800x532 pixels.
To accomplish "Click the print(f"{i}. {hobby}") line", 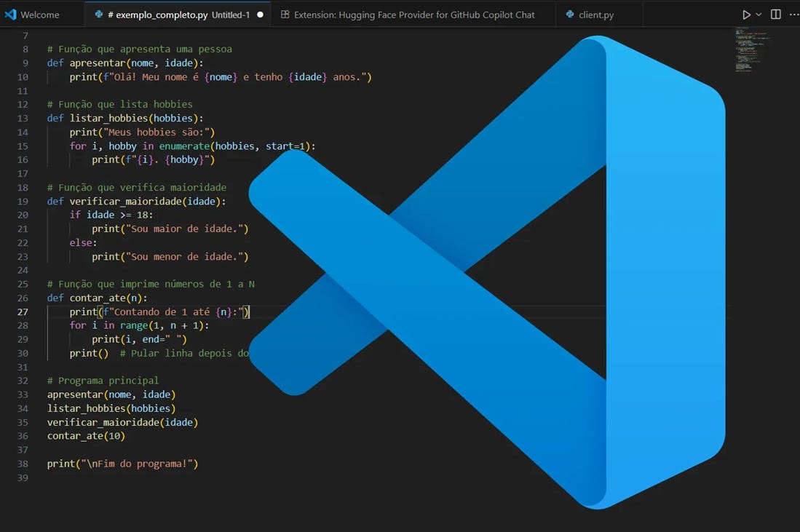I will click(x=153, y=159).
